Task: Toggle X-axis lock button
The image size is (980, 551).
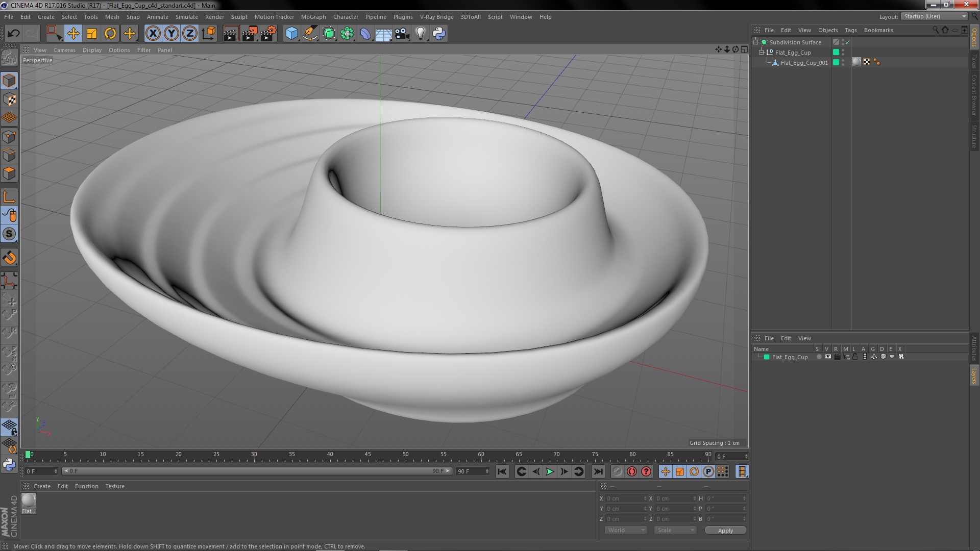Action: click(153, 34)
